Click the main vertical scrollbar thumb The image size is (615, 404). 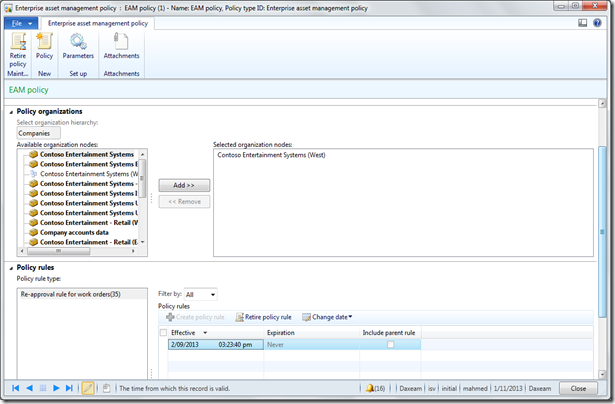[602, 231]
